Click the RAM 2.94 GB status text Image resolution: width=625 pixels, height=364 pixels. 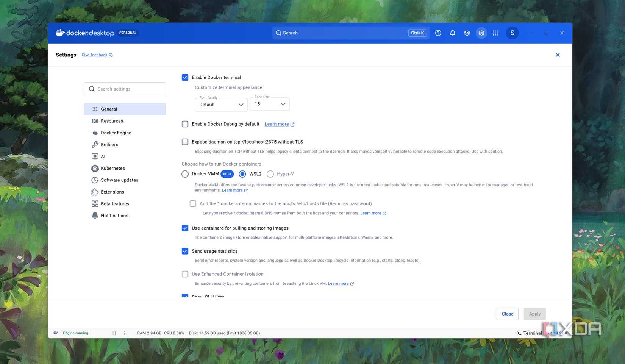149,333
